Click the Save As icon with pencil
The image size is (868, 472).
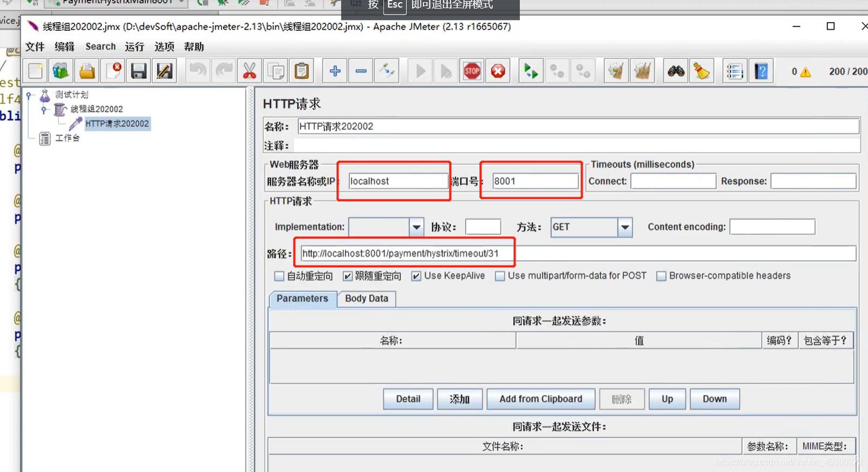click(165, 71)
